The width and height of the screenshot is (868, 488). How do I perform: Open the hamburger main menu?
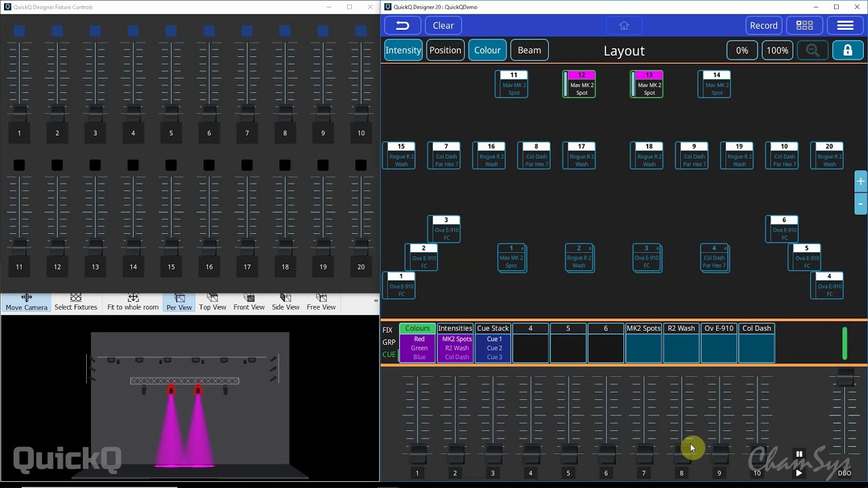coord(845,26)
